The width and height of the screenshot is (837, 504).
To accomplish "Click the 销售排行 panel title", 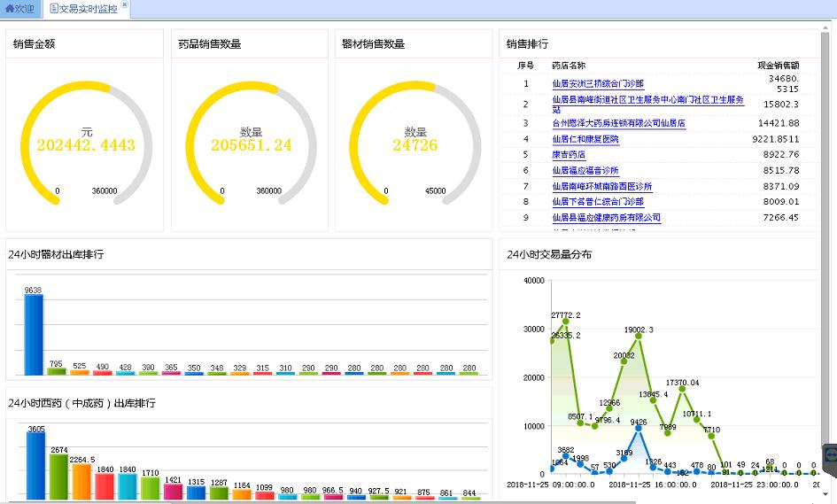I will point(527,43).
